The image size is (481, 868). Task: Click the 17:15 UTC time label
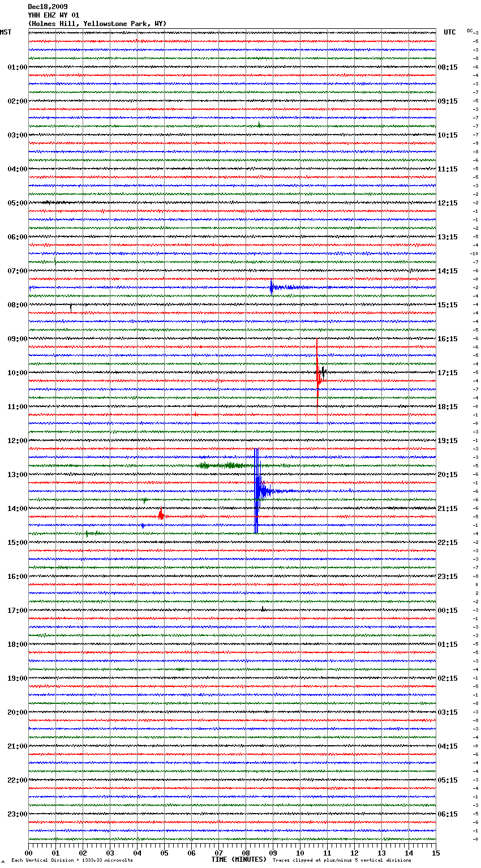[x=448, y=373]
